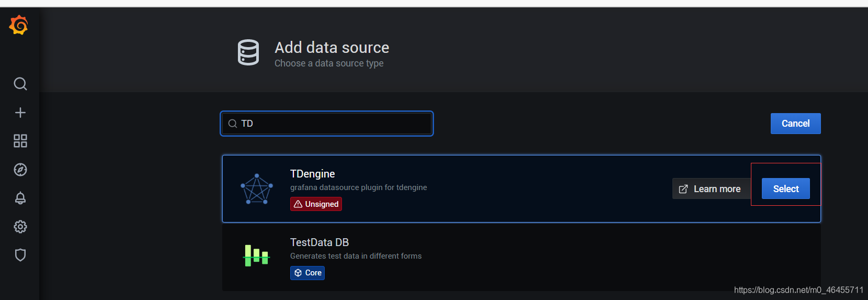
Task: Open Configuration gear icon in sidebar
Action: tap(20, 227)
